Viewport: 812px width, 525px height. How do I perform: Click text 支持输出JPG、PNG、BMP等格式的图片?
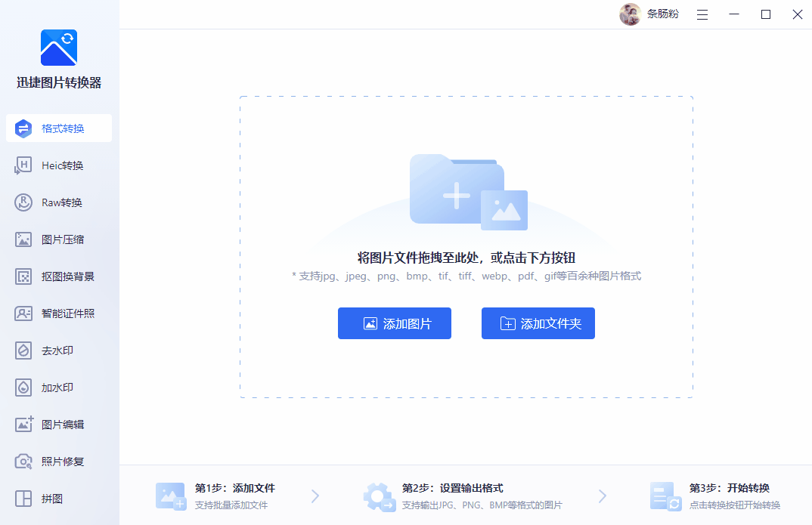coord(482,505)
